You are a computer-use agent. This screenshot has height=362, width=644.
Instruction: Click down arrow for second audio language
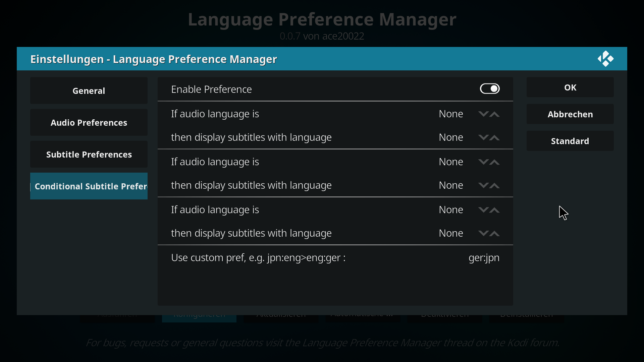click(483, 162)
